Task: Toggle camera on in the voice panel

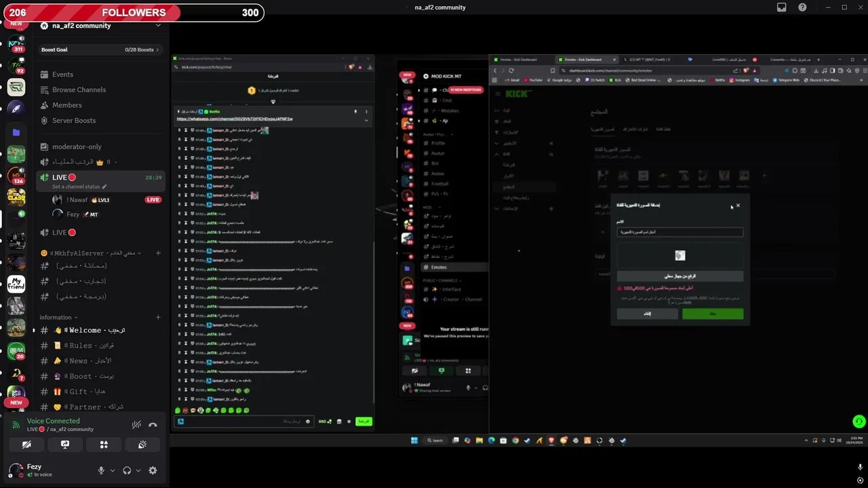Action: pyautogui.click(x=26, y=445)
